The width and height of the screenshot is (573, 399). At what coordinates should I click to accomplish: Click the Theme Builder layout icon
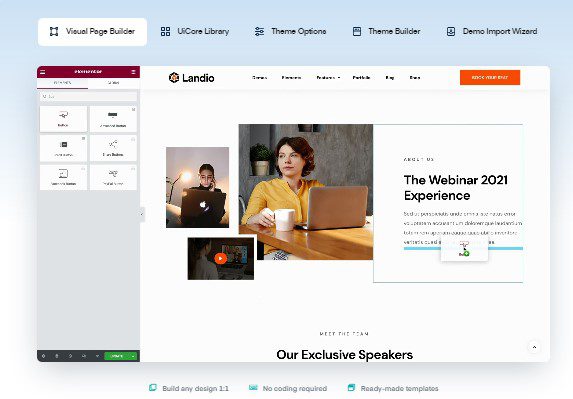(x=357, y=31)
